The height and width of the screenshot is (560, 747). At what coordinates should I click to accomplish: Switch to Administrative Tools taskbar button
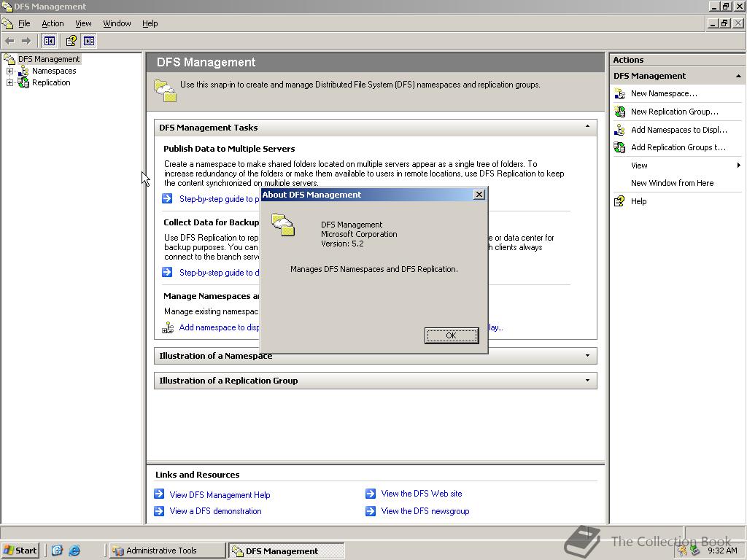click(167, 551)
